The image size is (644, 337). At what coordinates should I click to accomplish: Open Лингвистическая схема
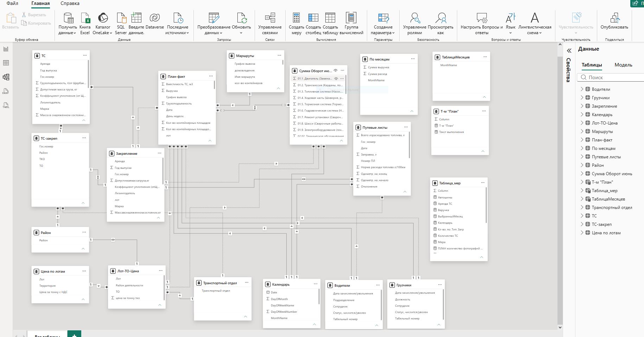click(535, 24)
